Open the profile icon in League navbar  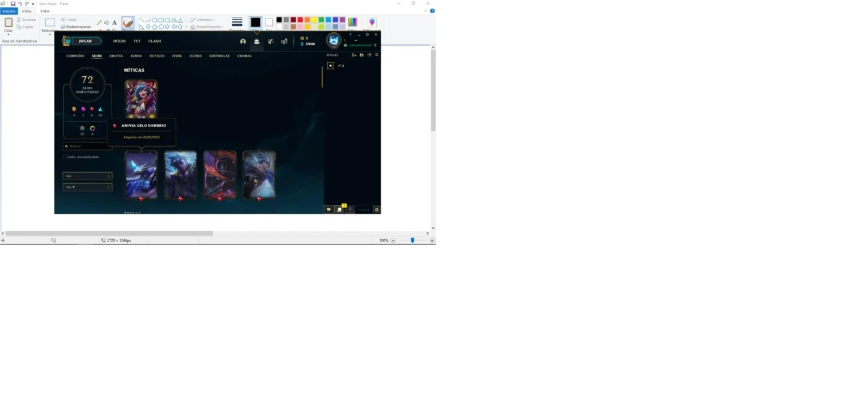click(x=243, y=41)
